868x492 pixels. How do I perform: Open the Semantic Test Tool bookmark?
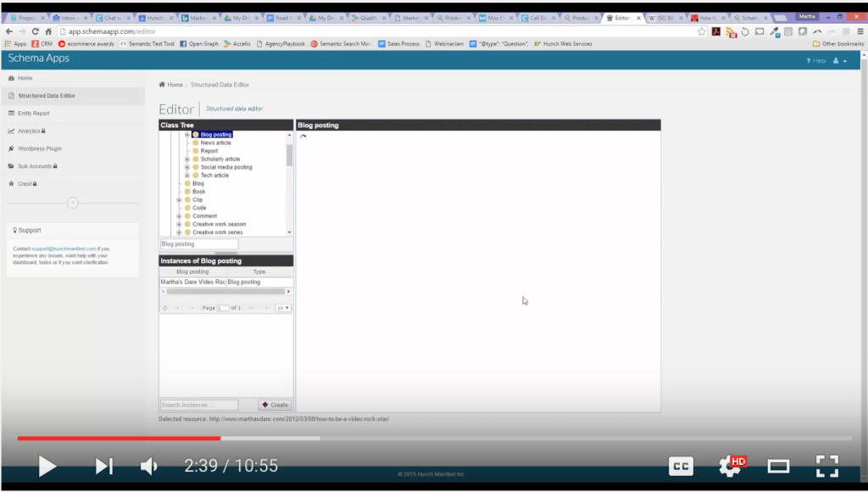pyautogui.click(x=147, y=44)
